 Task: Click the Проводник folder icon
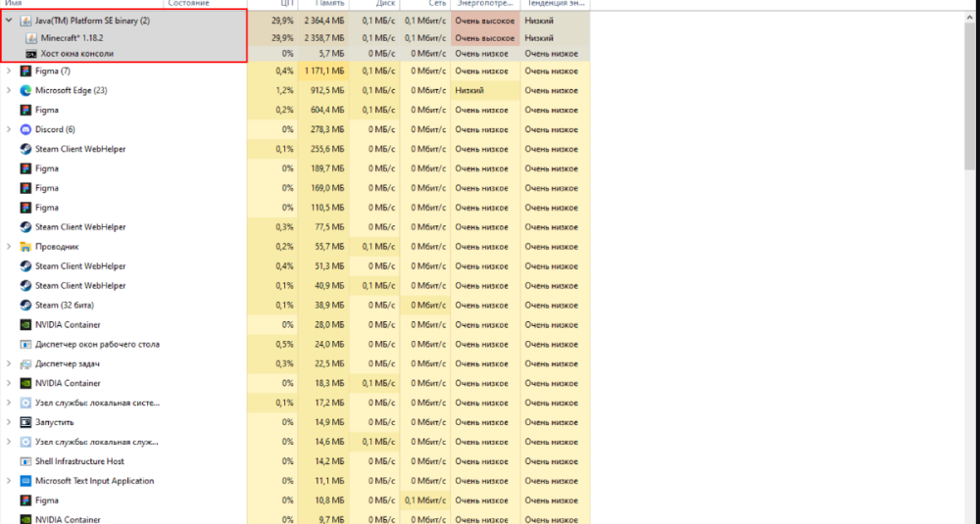(x=26, y=247)
